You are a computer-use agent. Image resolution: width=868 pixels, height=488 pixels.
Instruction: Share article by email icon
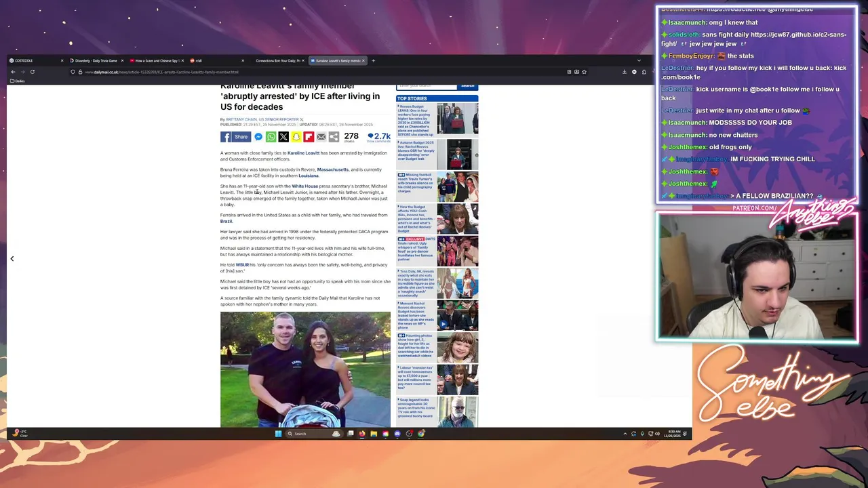tap(321, 137)
